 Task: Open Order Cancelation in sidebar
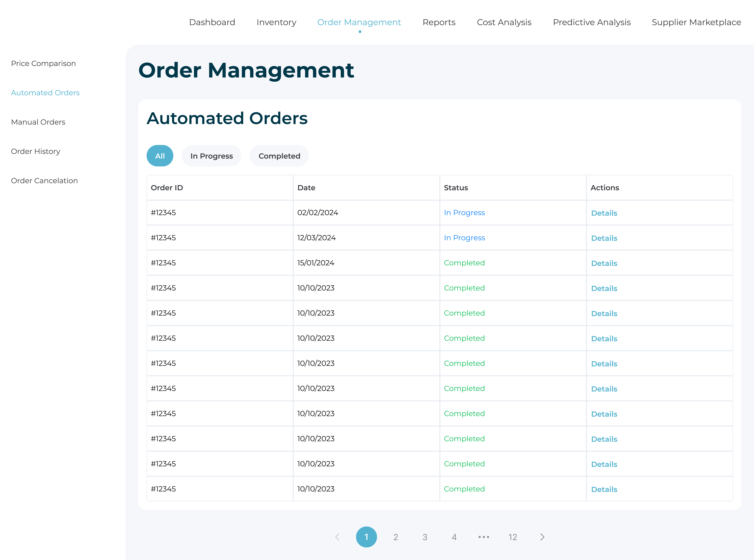[x=44, y=181]
